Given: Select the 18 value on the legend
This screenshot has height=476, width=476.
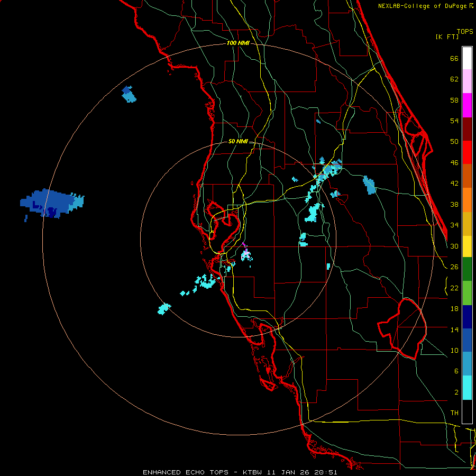Looking at the screenshot, I should 454,309.
